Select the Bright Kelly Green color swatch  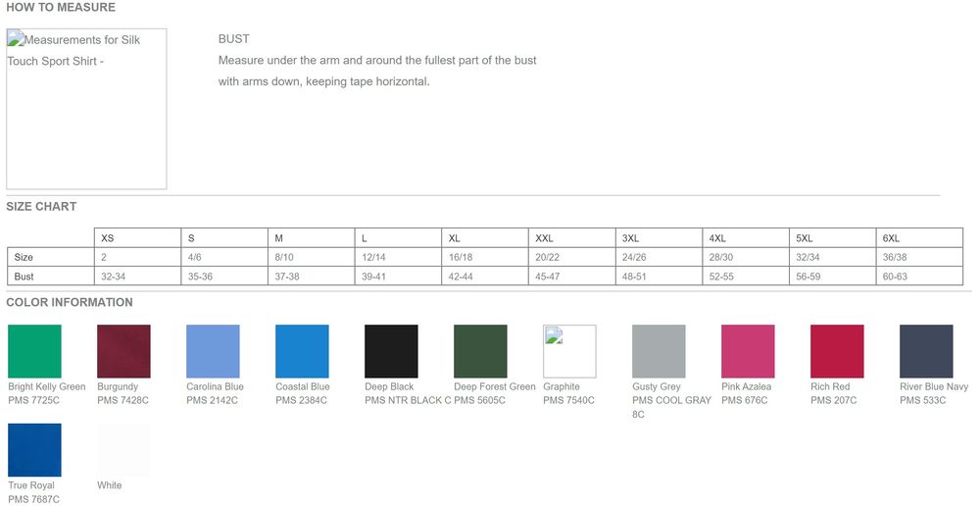point(34,351)
